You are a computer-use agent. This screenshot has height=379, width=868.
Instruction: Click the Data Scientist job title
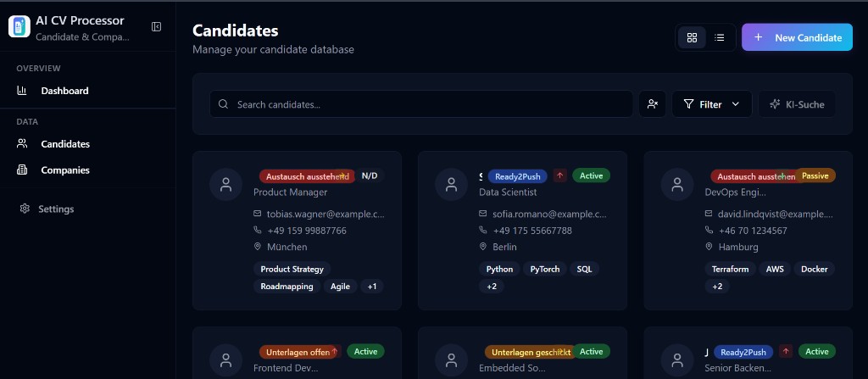[509, 192]
